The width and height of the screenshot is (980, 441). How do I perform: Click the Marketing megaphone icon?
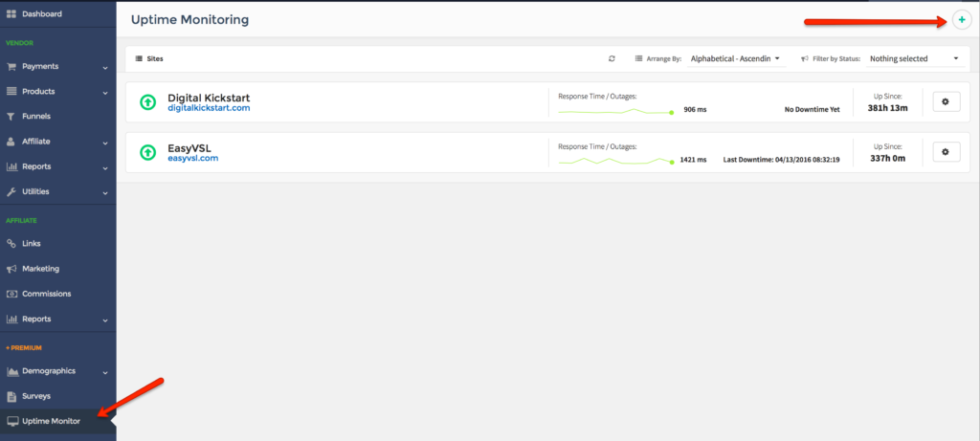(11, 269)
